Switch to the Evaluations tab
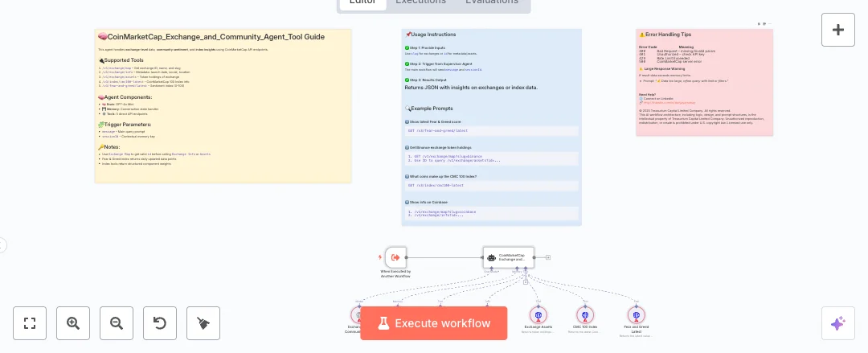 tap(491, 2)
